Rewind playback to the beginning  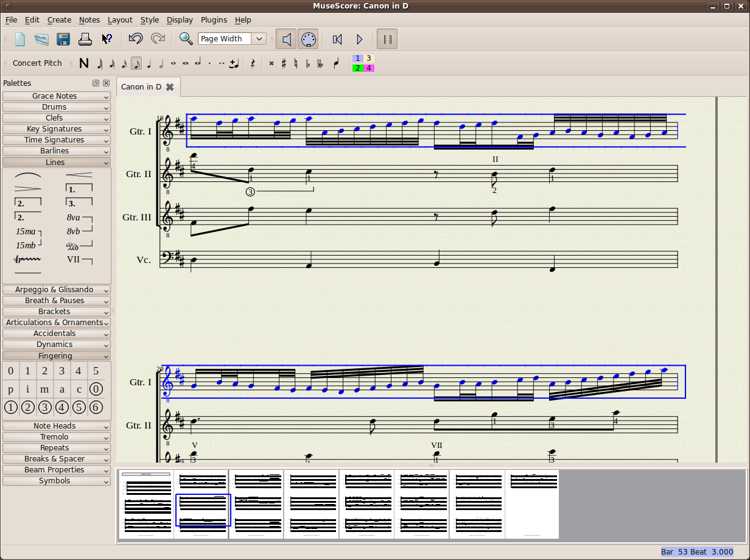[337, 39]
